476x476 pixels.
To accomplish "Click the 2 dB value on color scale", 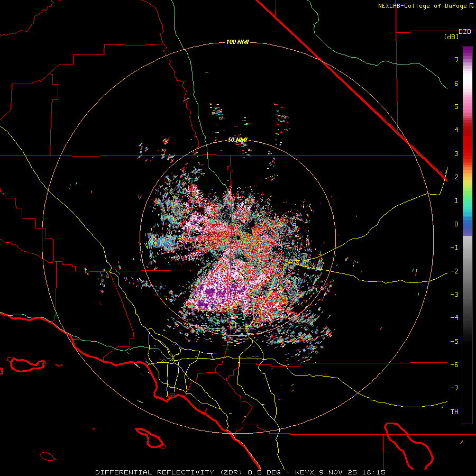I will tap(456, 177).
